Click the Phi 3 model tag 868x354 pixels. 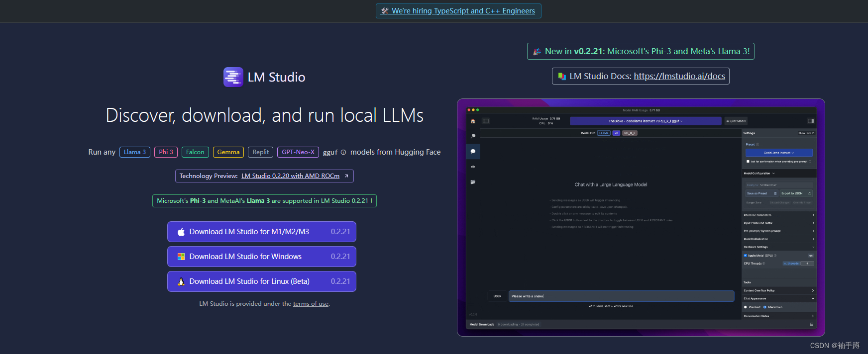tap(166, 152)
